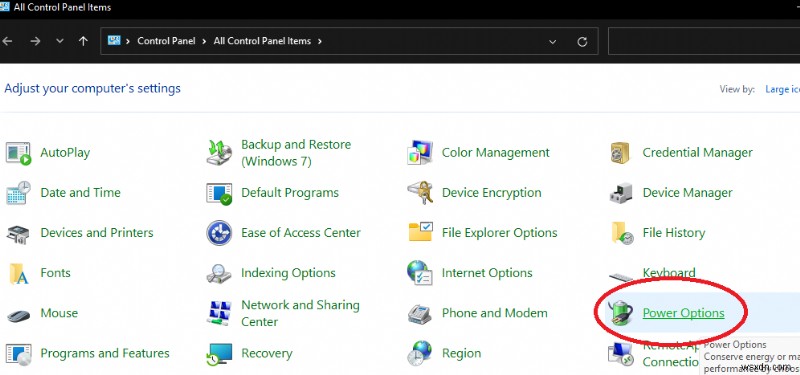Refresh the Control Panel view
The width and height of the screenshot is (800, 375).
click(x=582, y=42)
